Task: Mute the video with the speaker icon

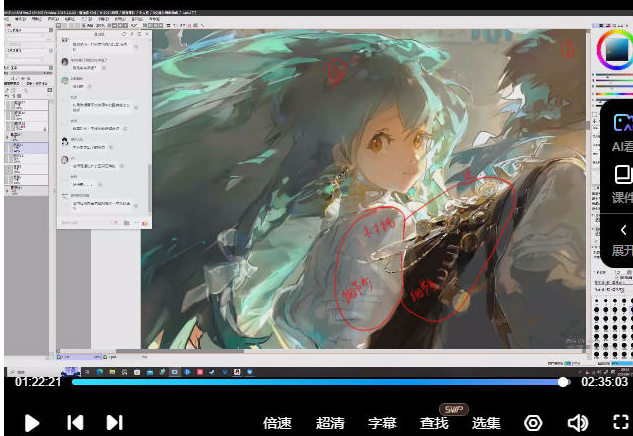Action: [x=578, y=423]
